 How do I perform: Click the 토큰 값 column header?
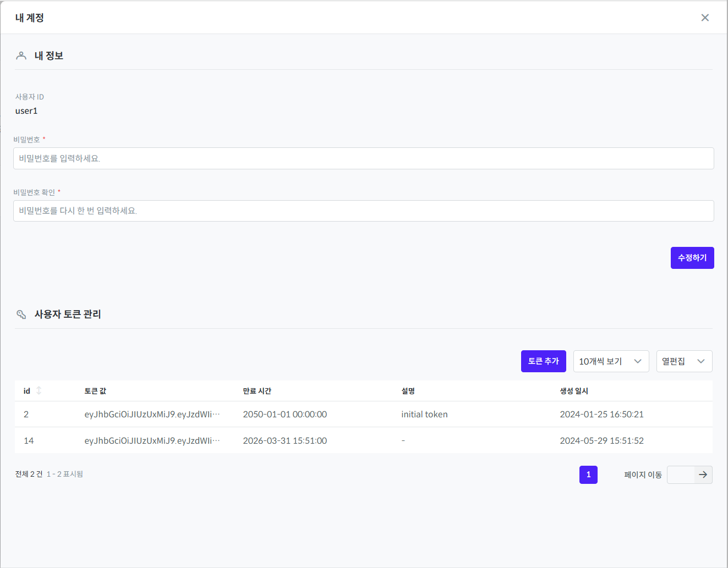click(x=95, y=391)
